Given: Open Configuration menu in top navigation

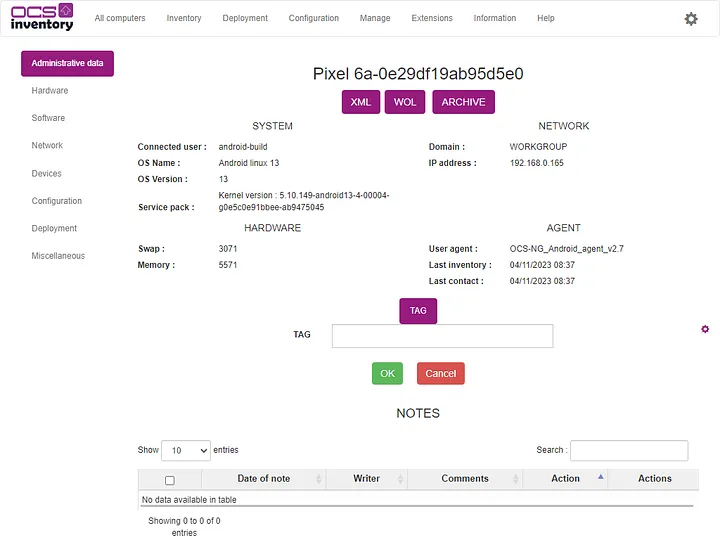Looking at the screenshot, I should pyautogui.click(x=314, y=18).
